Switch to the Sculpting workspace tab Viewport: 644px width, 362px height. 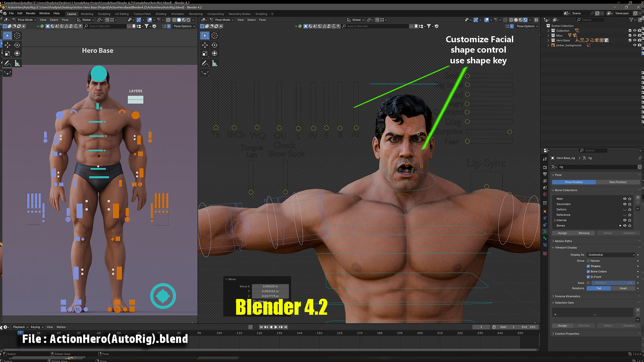click(x=104, y=14)
